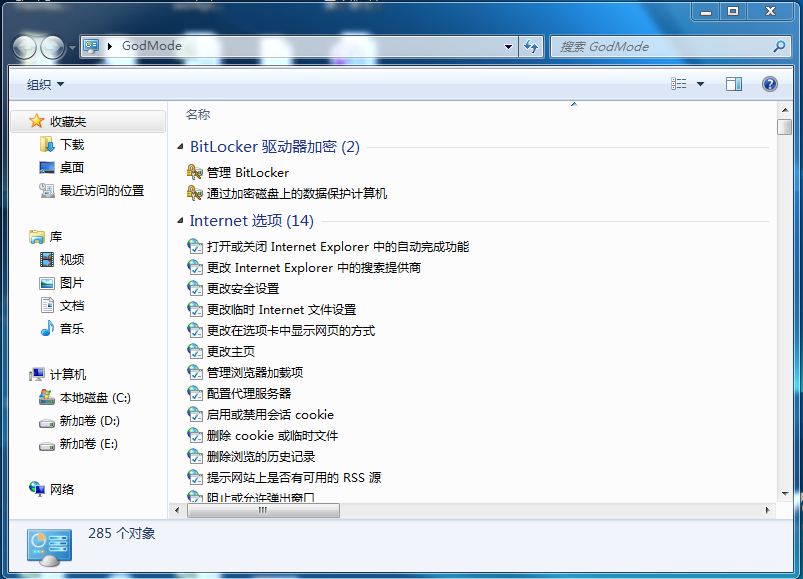The height and width of the screenshot is (579, 803).
Task: Open 管理 BitLocker
Action: [x=247, y=173]
